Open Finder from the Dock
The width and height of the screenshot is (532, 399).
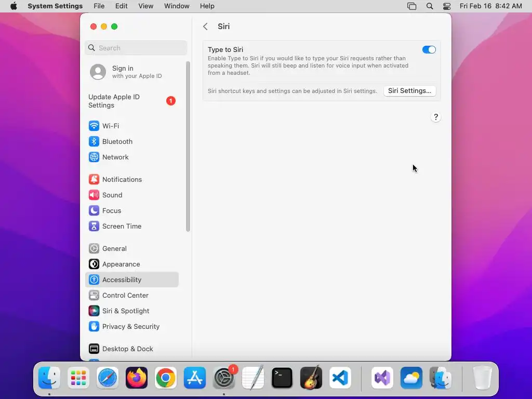[x=49, y=378]
